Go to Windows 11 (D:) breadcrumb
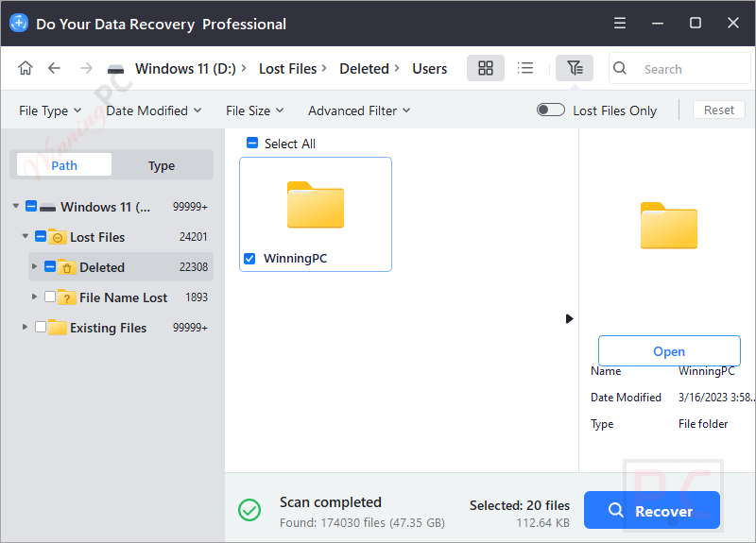756x543 pixels. pyautogui.click(x=185, y=68)
